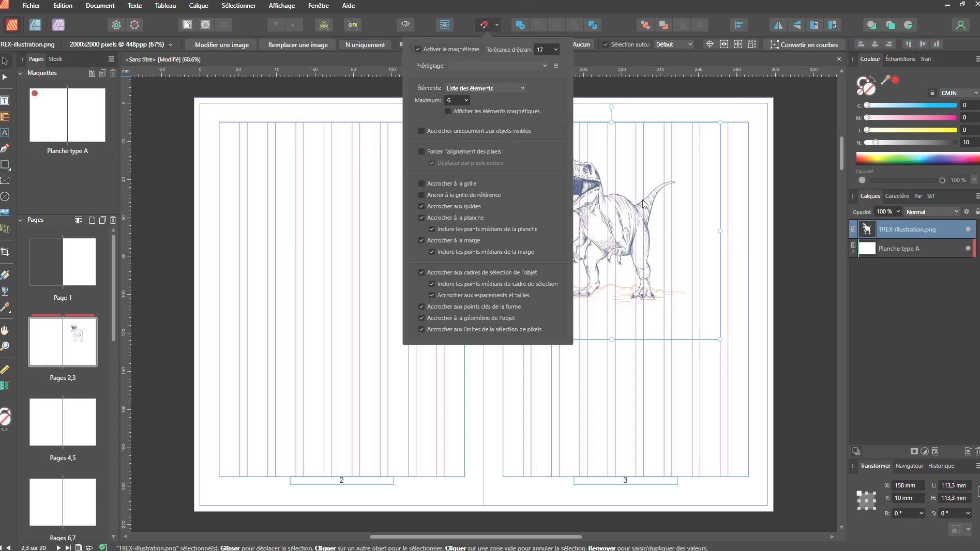Switch to Designer persona icon
The image size is (980, 551).
(35, 25)
